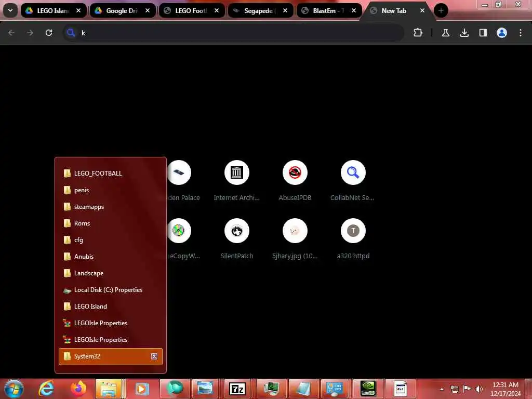This screenshot has height=399, width=532.
Task: Close the New Tab tab
Action: coord(422,10)
